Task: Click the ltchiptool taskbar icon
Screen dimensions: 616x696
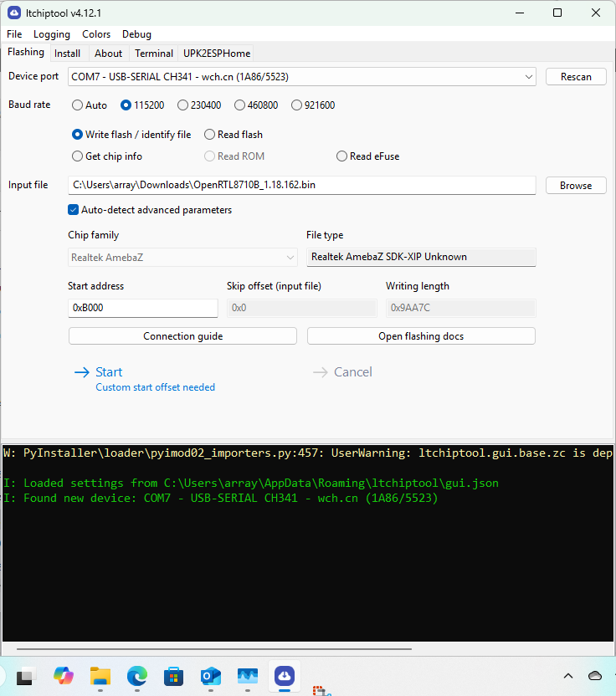Action: pyautogui.click(x=285, y=676)
